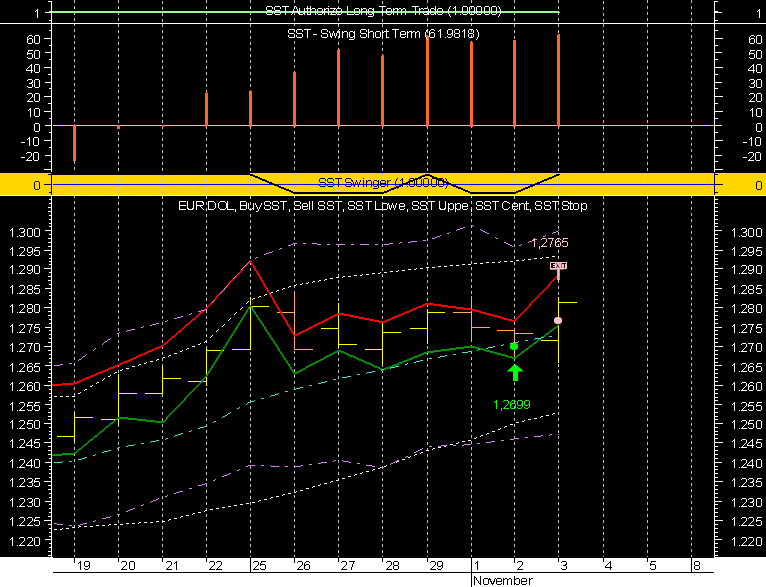Click date label 22 on time axis
The width and height of the screenshot is (766, 587).
pyautogui.click(x=215, y=566)
